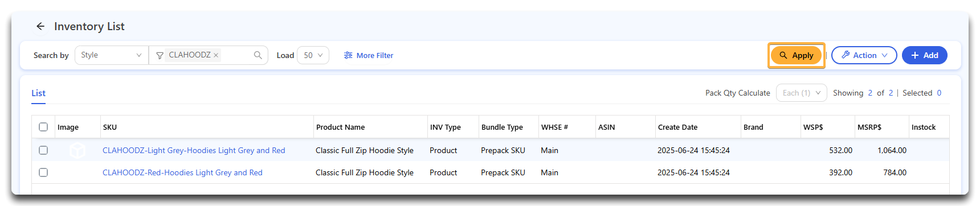The width and height of the screenshot is (980, 206).
Task: Open the CLAHOODZ-Light Grey-Hoodies SKU link
Action: click(x=194, y=150)
